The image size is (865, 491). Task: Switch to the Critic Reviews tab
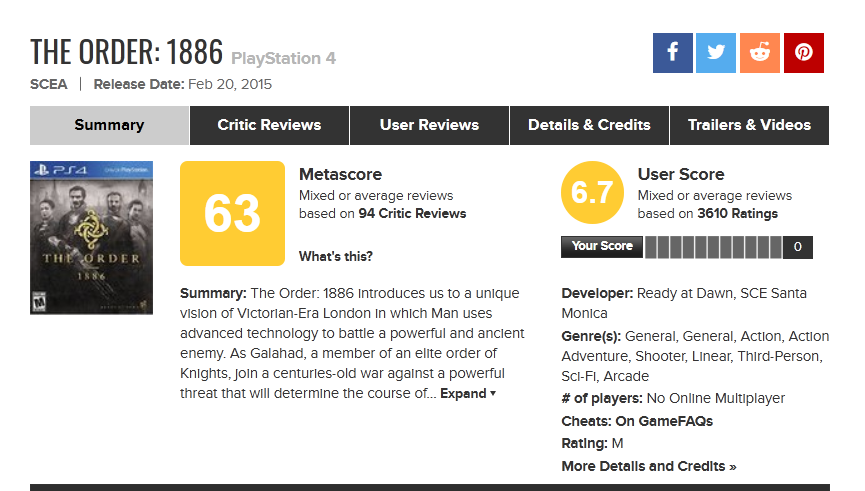click(x=269, y=125)
